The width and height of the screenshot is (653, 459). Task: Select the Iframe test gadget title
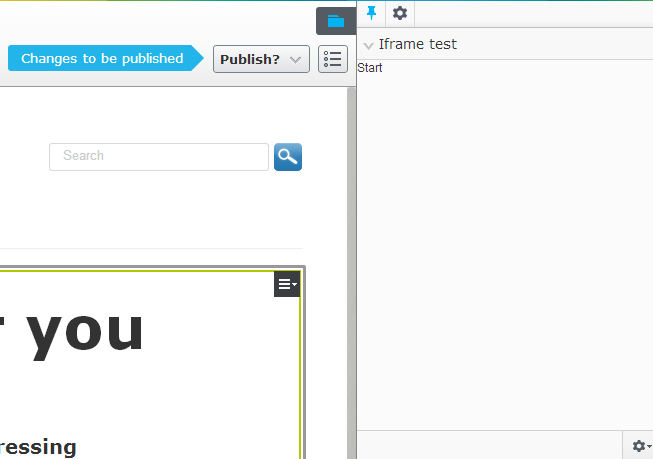418,44
